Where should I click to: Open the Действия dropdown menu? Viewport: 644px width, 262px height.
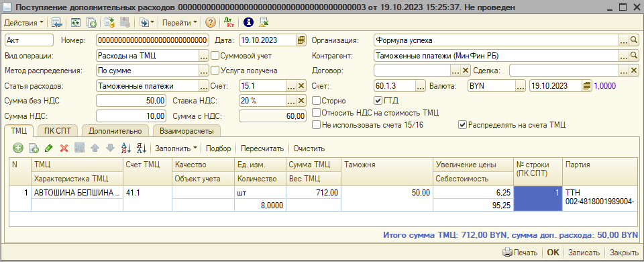click(x=23, y=23)
